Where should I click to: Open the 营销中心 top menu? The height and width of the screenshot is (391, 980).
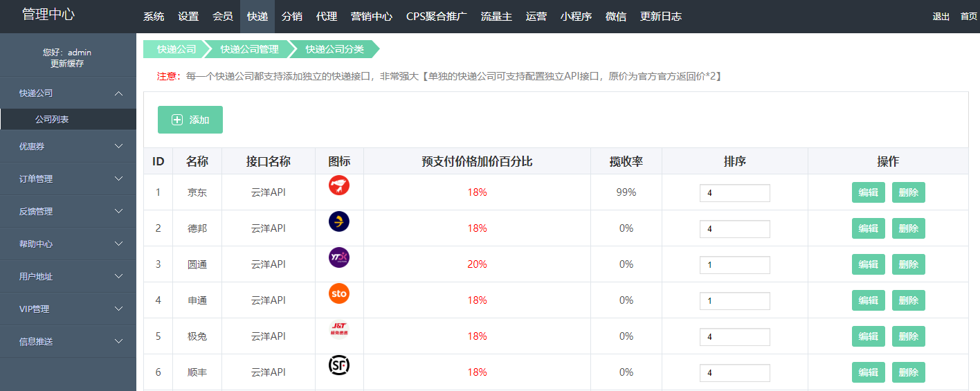tap(371, 17)
